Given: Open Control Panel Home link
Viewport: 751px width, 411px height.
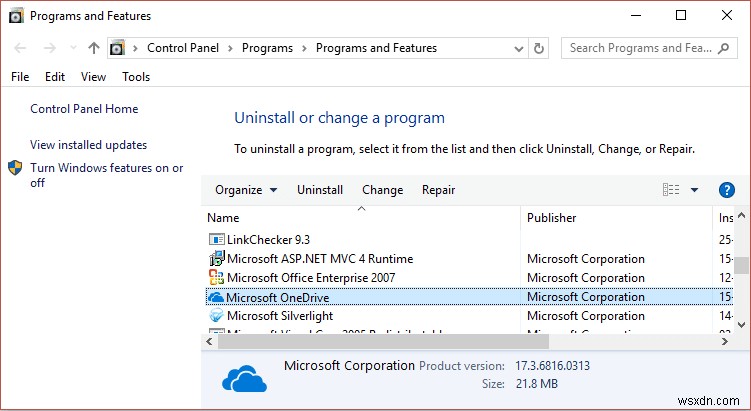Looking at the screenshot, I should pyautogui.click(x=84, y=109).
